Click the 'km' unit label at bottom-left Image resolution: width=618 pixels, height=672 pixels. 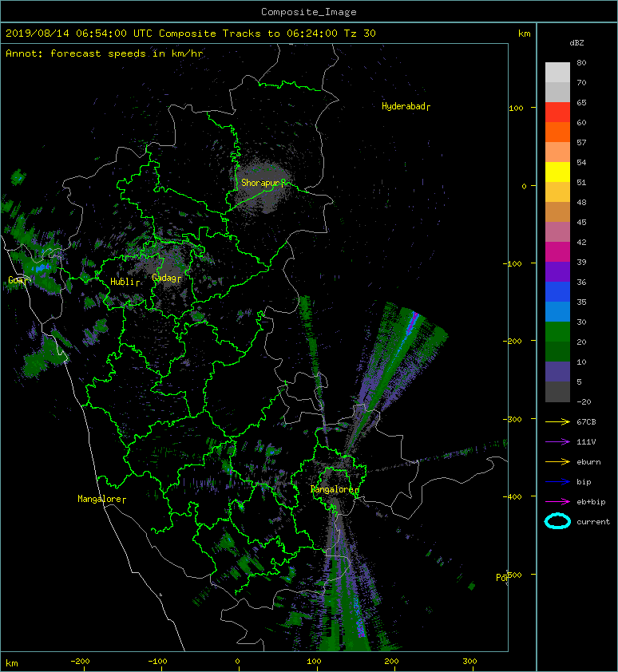click(x=12, y=663)
